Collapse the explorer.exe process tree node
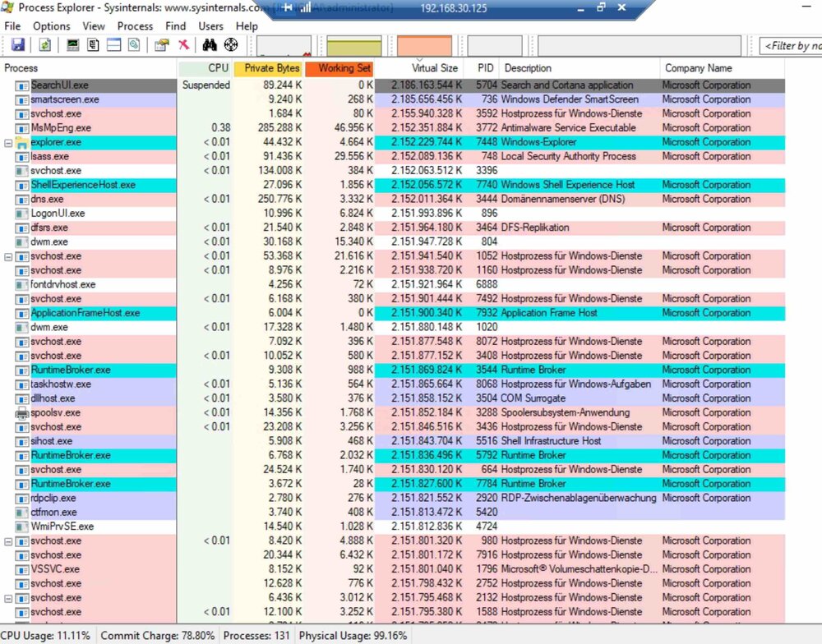 tap(8, 142)
